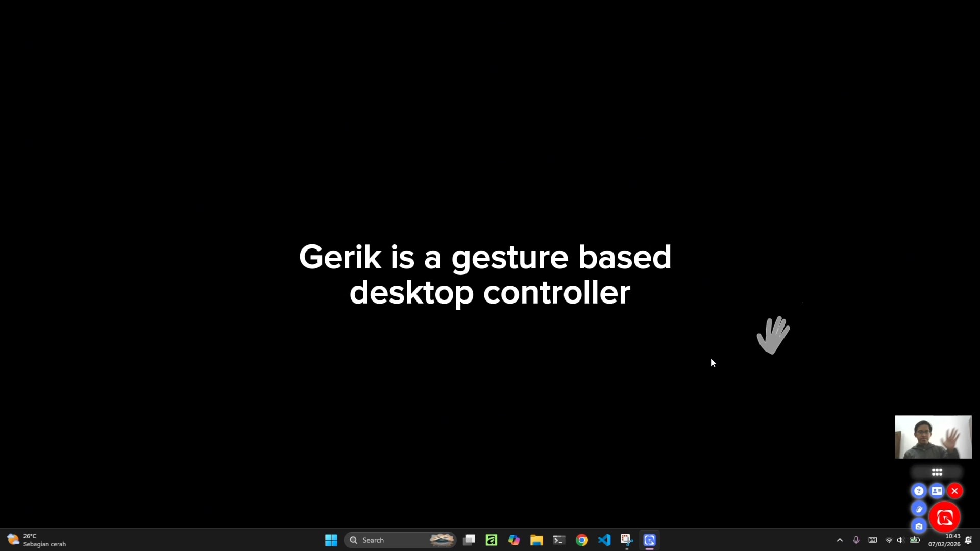Click the clapping hands gesture icon

coord(919,509)
